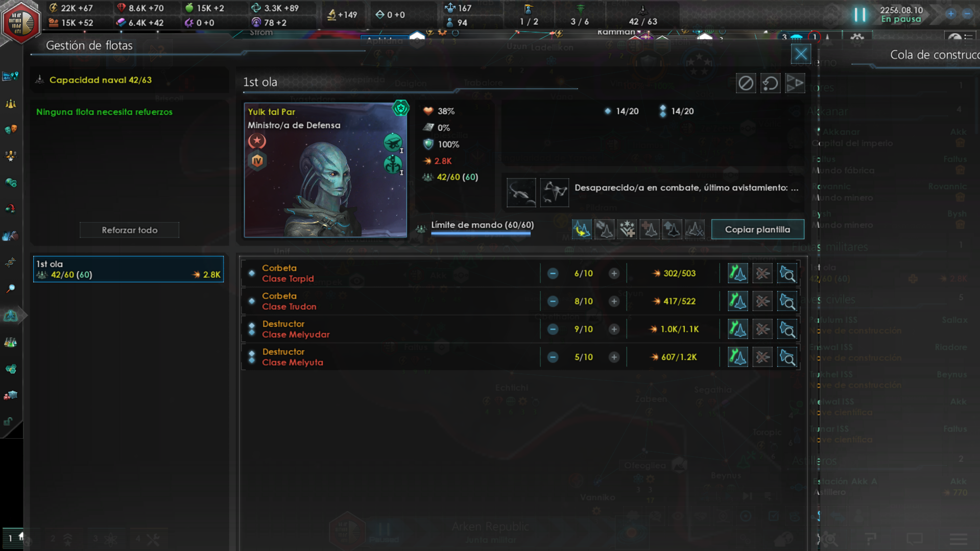Click the leader level IV badge
980x551 pixels.
pyautogui.click(x=257, y=161)
